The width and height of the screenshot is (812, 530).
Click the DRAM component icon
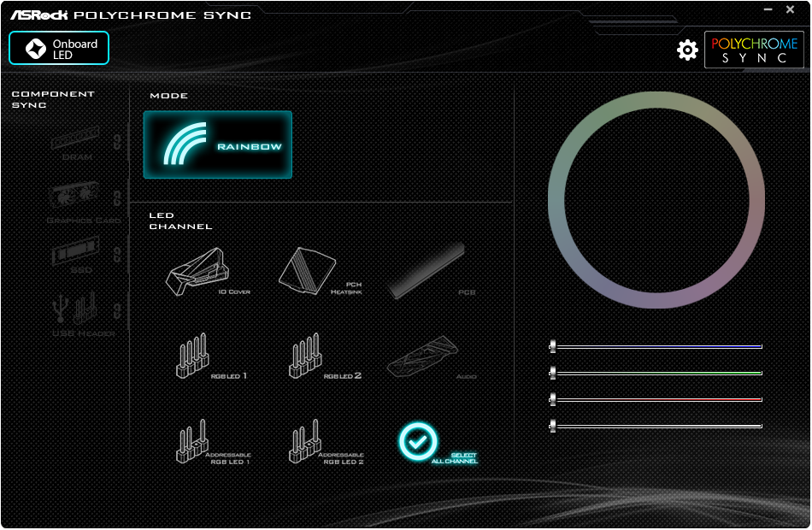75,138
